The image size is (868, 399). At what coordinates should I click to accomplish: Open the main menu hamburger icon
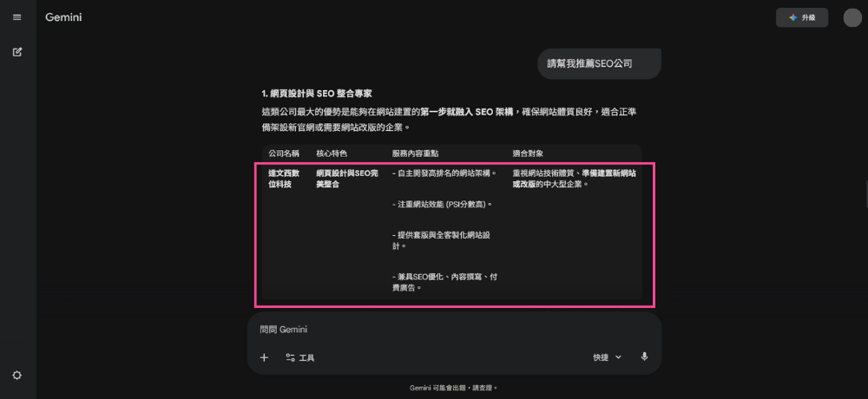(17, 17)
